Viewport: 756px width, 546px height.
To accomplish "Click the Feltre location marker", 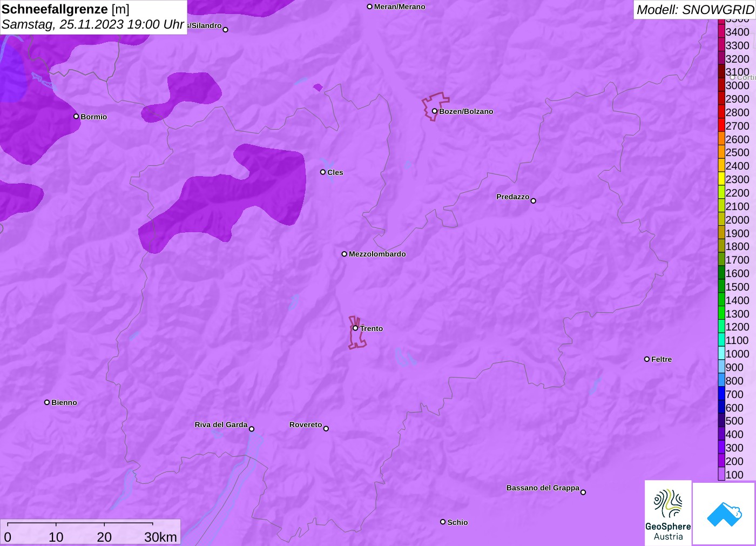I will point(647,359).
